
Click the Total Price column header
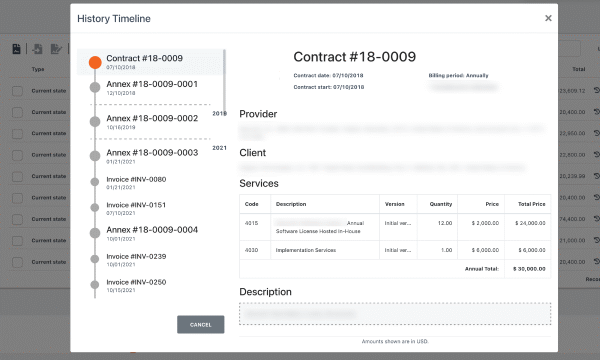coord(532,204)
